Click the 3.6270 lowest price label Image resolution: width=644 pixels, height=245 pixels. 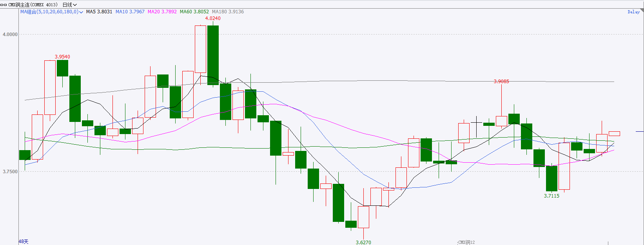(x=363, y=242)
